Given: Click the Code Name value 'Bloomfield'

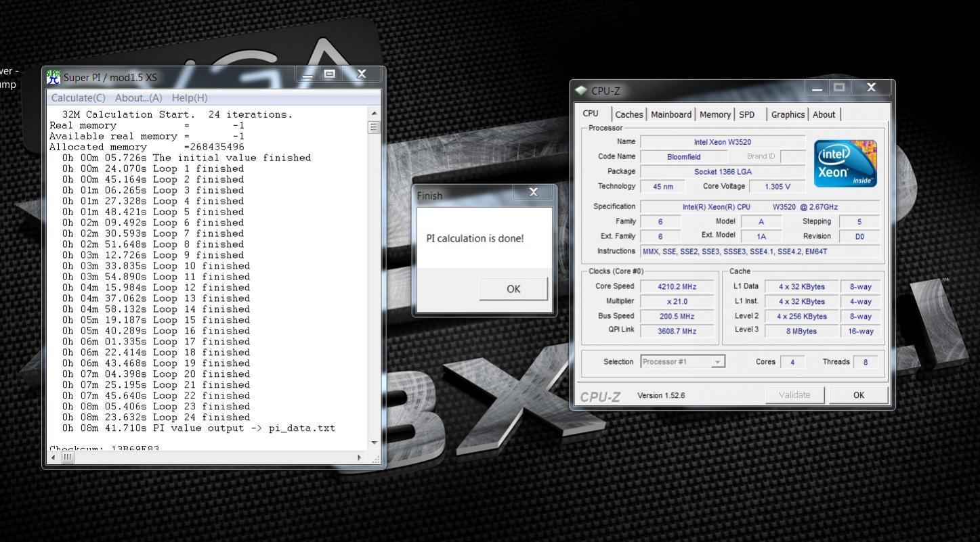Looking at the screenshot, I should (684, 156).
